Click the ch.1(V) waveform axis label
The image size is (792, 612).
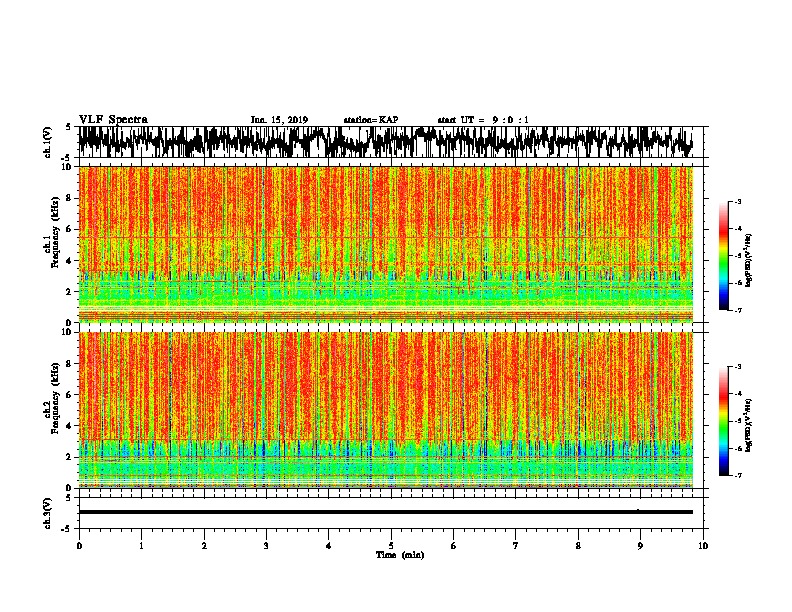coord(48,142)
